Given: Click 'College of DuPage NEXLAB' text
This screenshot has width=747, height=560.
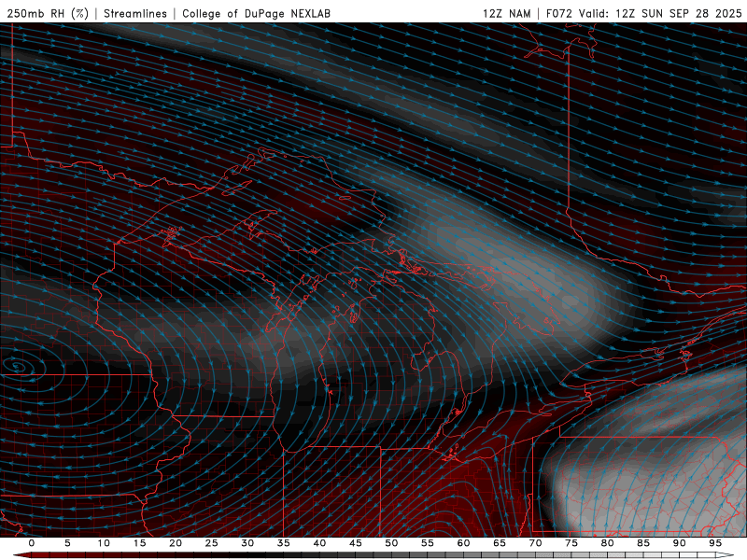Looking at the screenshot, I should click(256, 13).
